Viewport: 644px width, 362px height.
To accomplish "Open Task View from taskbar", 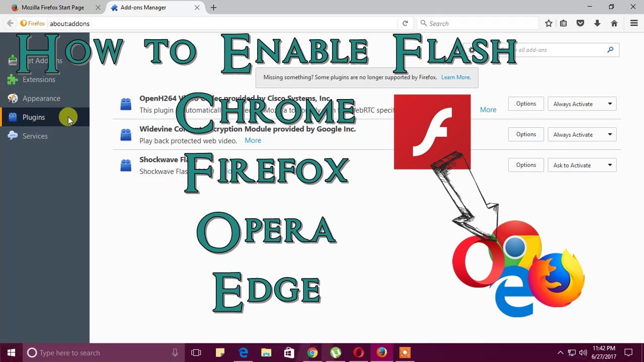I will click(196, 352).
